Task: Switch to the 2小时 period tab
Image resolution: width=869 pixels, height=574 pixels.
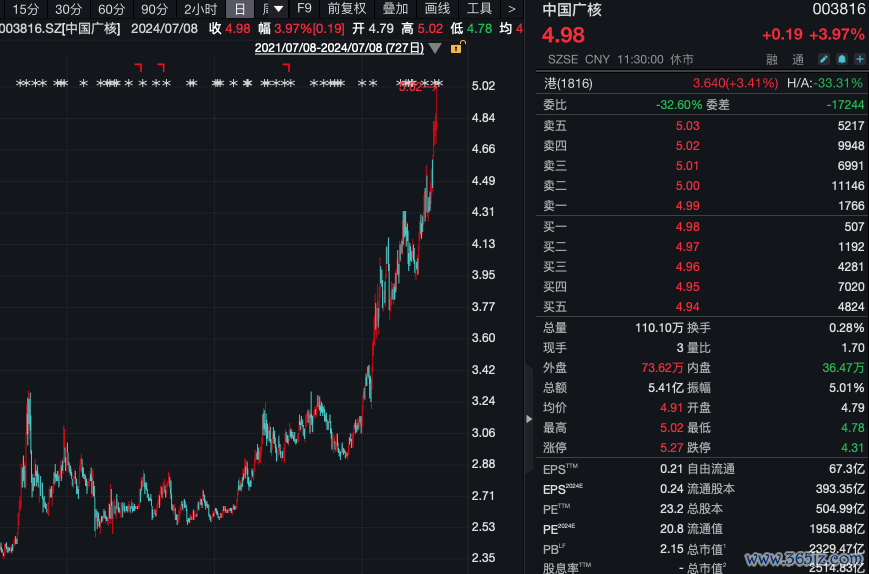Action: [x=201, y=9]
